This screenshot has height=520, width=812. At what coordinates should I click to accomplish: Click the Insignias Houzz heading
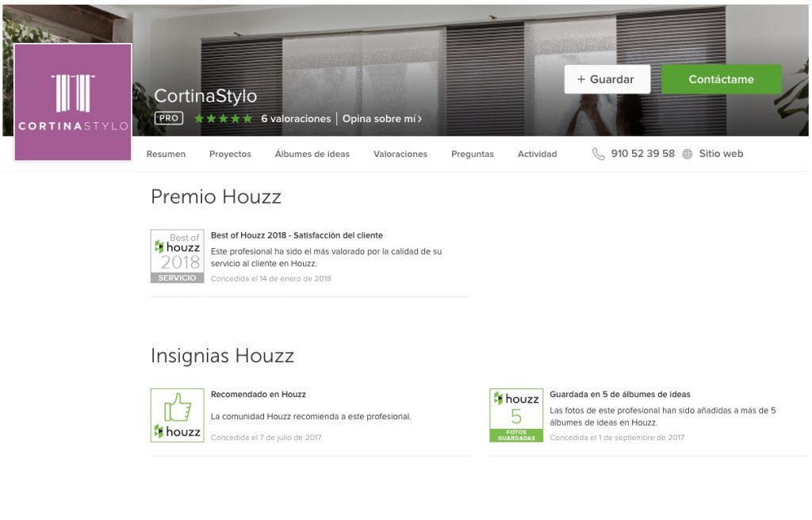click(223, 356)
